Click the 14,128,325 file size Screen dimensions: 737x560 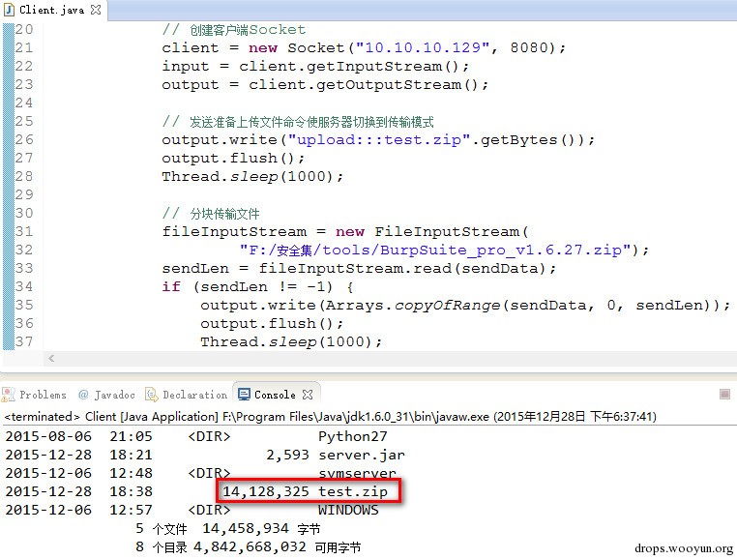(266, 491)
